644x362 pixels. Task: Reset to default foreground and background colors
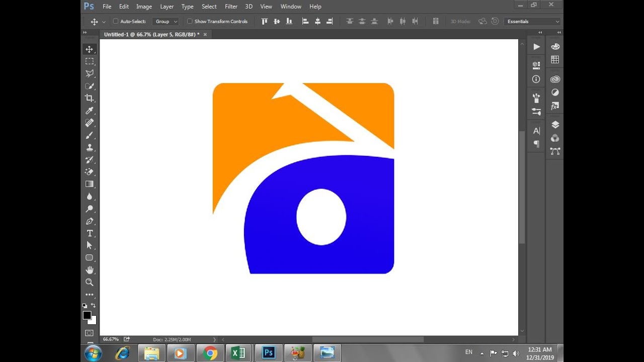(x=85, y=306)
